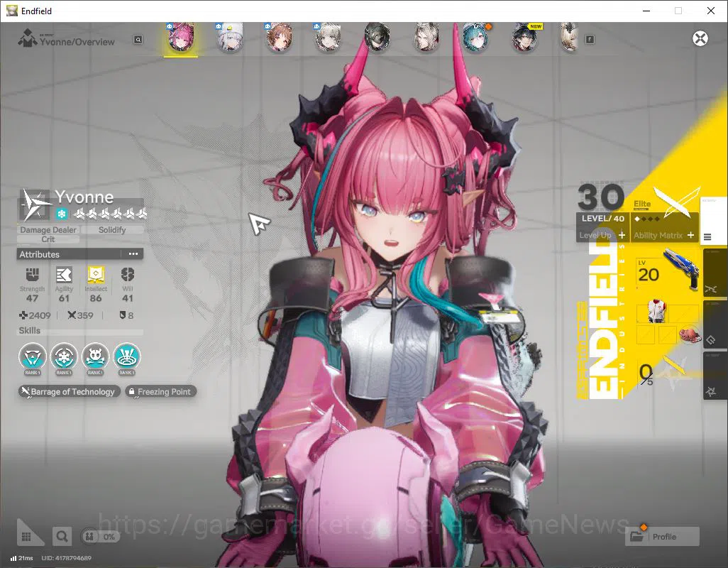Click the level 20 blue handgun weapon

pyautogui.click(x=681, y=268)
